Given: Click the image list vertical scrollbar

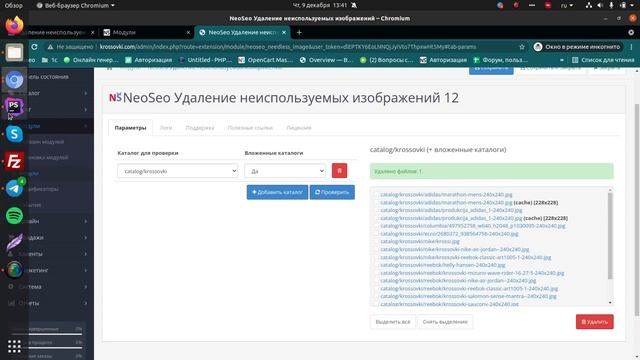Looking at the screenshot, I should 610,236.
